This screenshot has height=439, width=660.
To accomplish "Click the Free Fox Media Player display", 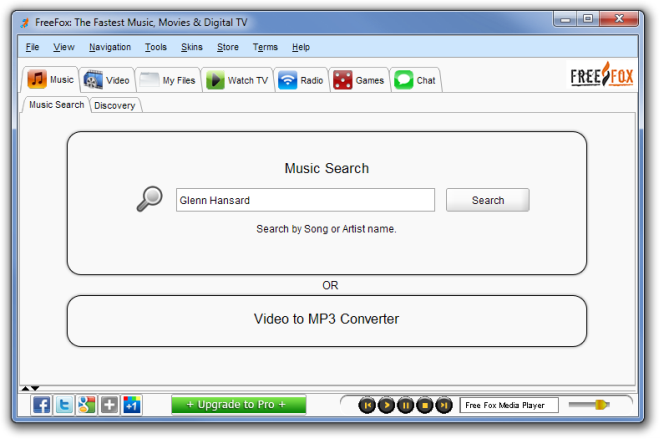I will [x=509, y=405].
